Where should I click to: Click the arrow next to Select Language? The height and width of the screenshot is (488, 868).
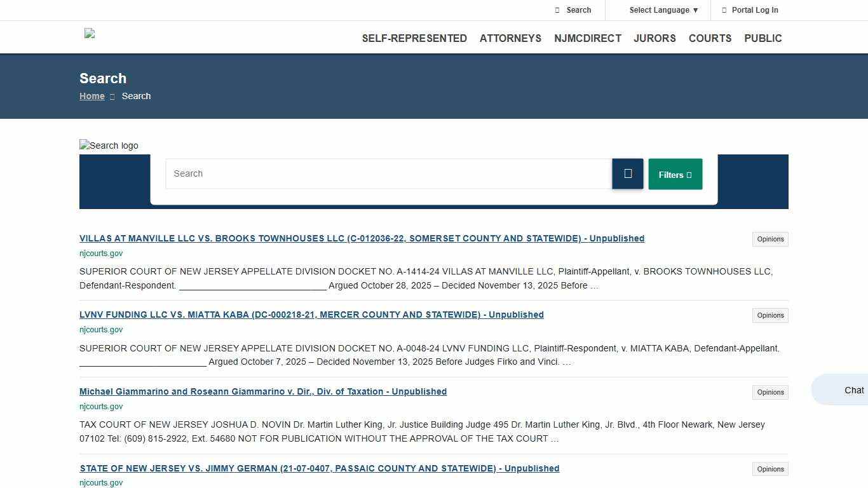(x=696, y=10)
